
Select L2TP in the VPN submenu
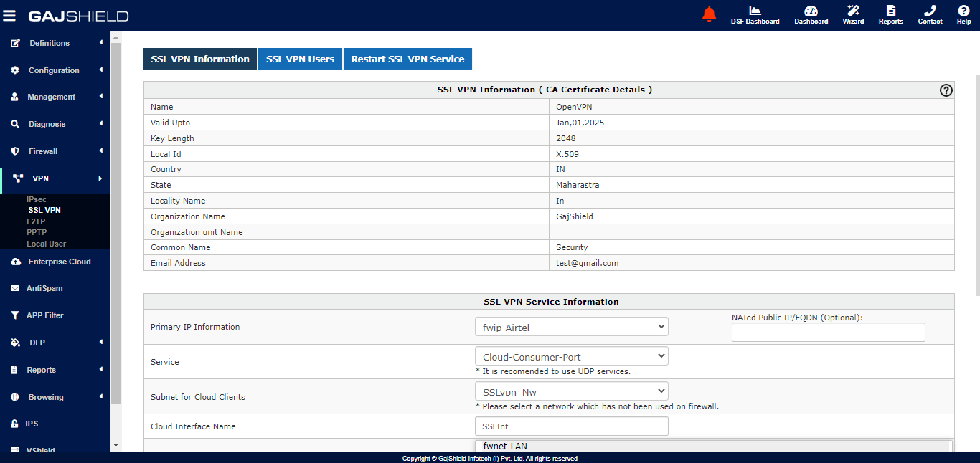tap(36, 221)
